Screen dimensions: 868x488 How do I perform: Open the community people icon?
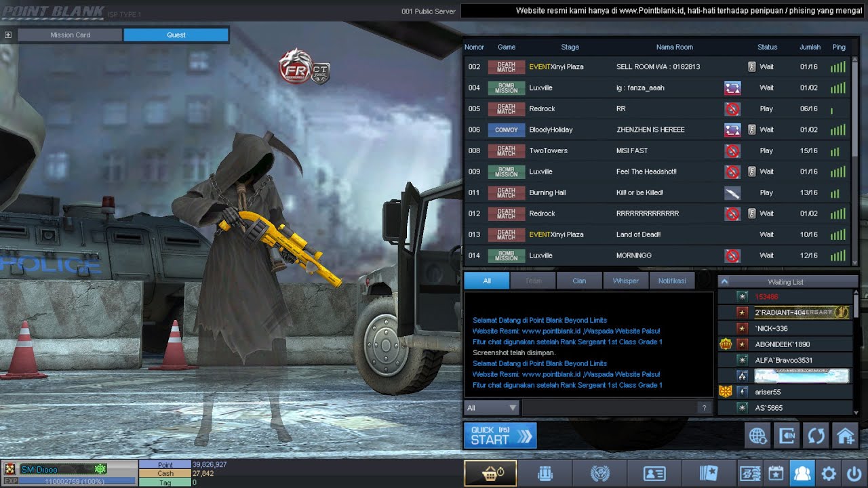click(802, 473)
